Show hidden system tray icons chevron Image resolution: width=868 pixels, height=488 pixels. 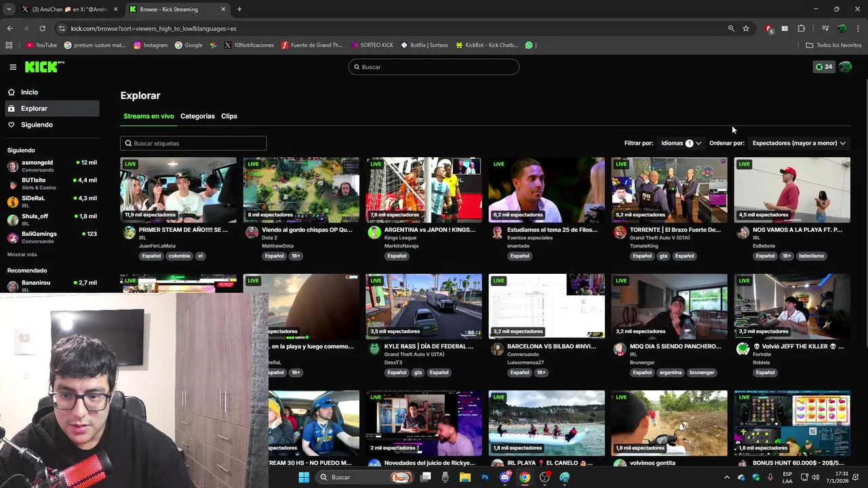(727, 477)
